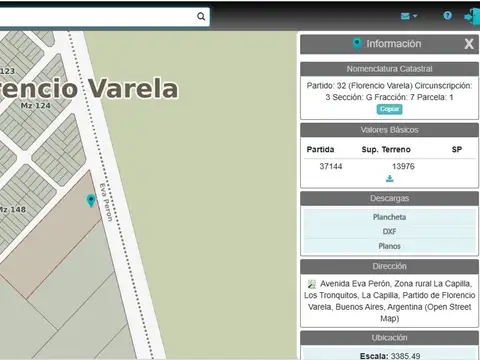Close the Información panel
Image resolution: width=480 pixels, height=360 pixels.
click(469, 44)
